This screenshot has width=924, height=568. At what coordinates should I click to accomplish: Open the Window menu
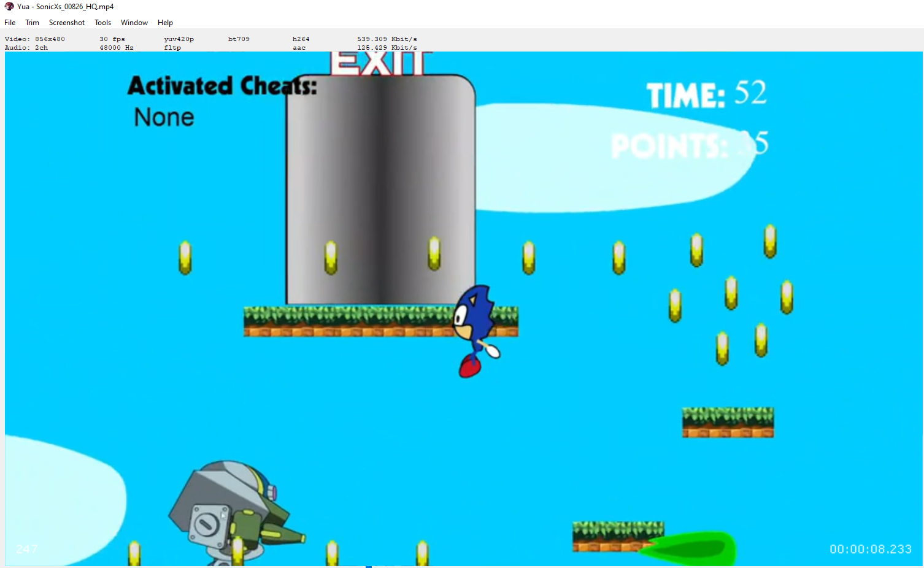point(134,23)
